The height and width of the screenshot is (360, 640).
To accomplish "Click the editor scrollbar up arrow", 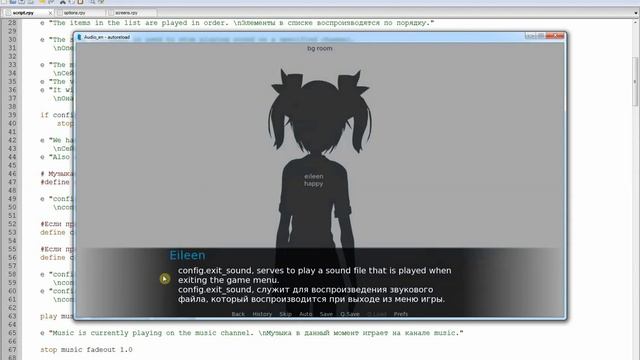I will [x=636, y=22].
